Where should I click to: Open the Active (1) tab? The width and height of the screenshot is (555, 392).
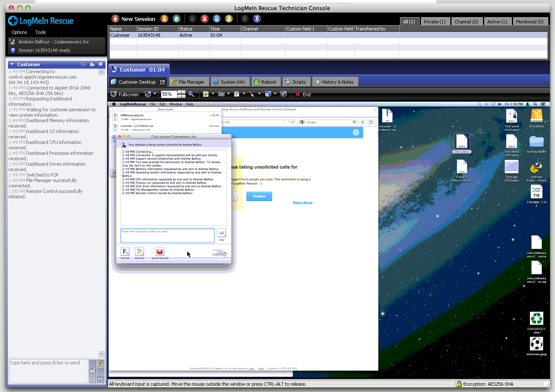point(497,22)
